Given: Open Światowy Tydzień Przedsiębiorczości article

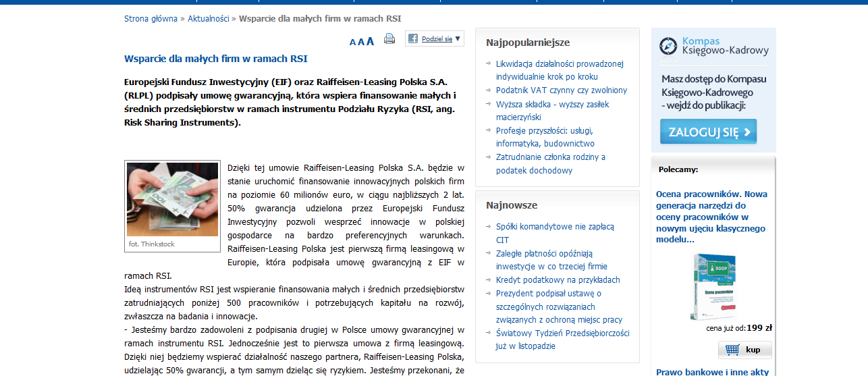Looking at the screenshot, I should [x=563, y=340].
